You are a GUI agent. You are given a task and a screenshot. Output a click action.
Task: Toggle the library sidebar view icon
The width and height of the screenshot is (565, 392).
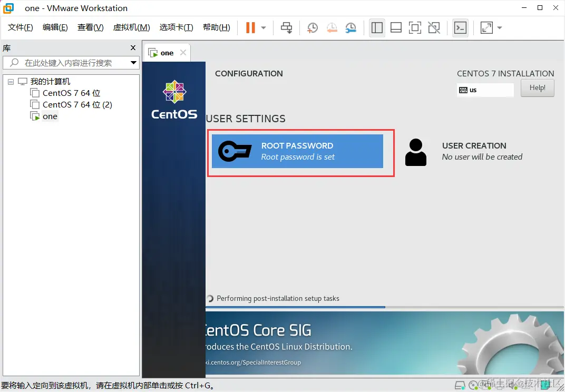pyautogui.click(x=377, y=28)
